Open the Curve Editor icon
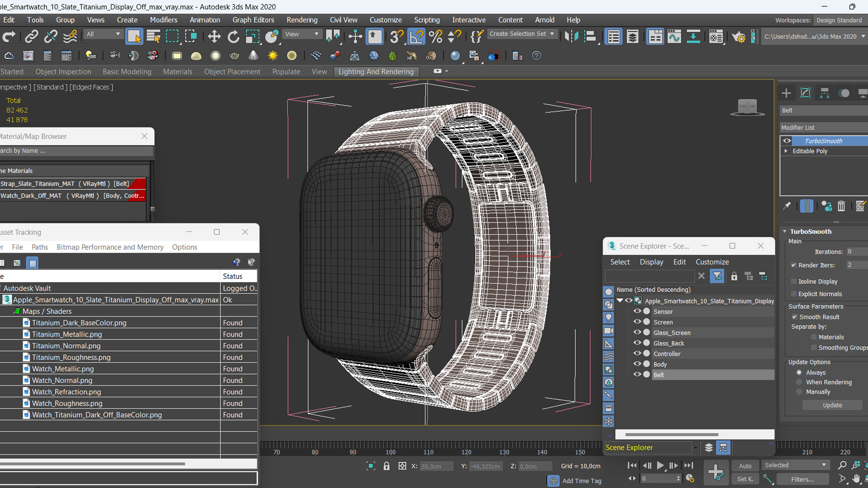The image size is (868, 488). pos(674,37)
